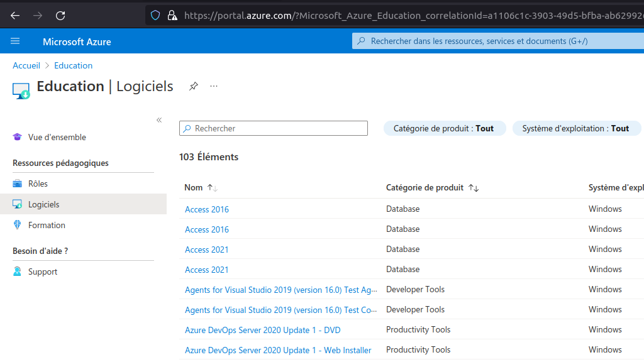Click the Logiciels monitor download icon
Image resolution: width=644 pixels, height=362 pixels.
click(x=17, y=204)
